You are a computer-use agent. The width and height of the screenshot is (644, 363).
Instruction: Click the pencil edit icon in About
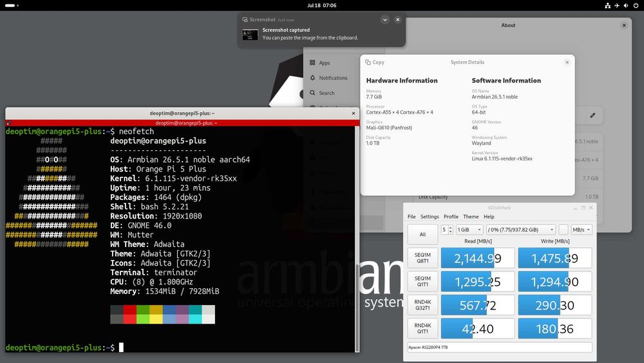pos(592,115)
